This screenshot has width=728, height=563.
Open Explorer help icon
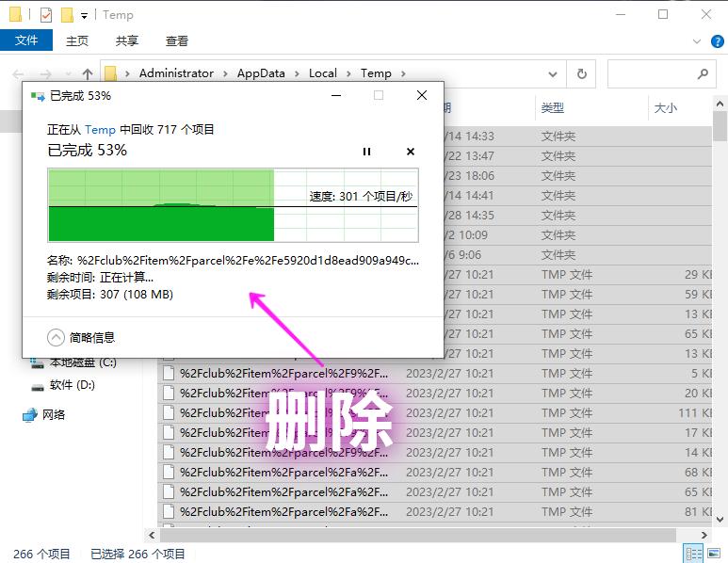pos(718,41)
